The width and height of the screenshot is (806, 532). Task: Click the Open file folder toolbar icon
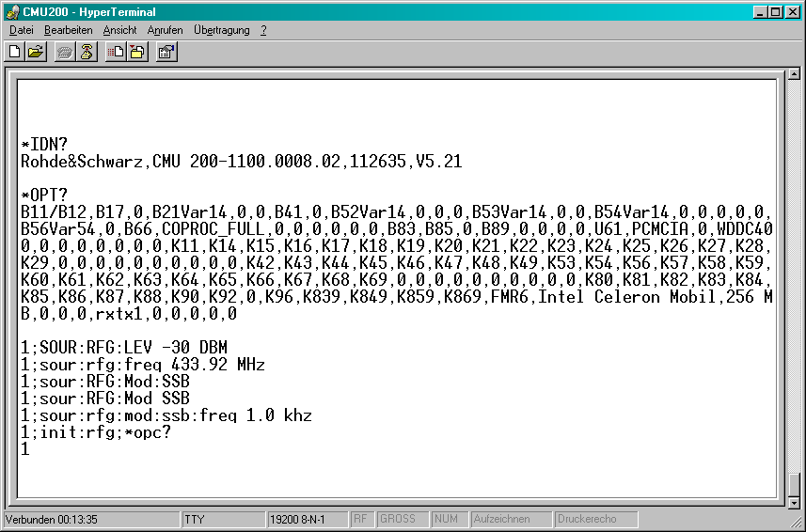point(36,52)
